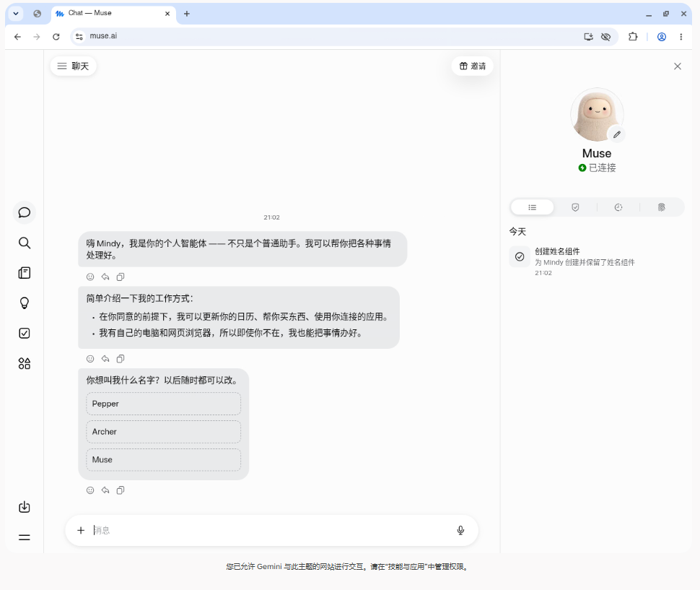The width and height of the screenshot is (700, 590).
Task: Choose the name Pepper
Action: tap(163, 404)
